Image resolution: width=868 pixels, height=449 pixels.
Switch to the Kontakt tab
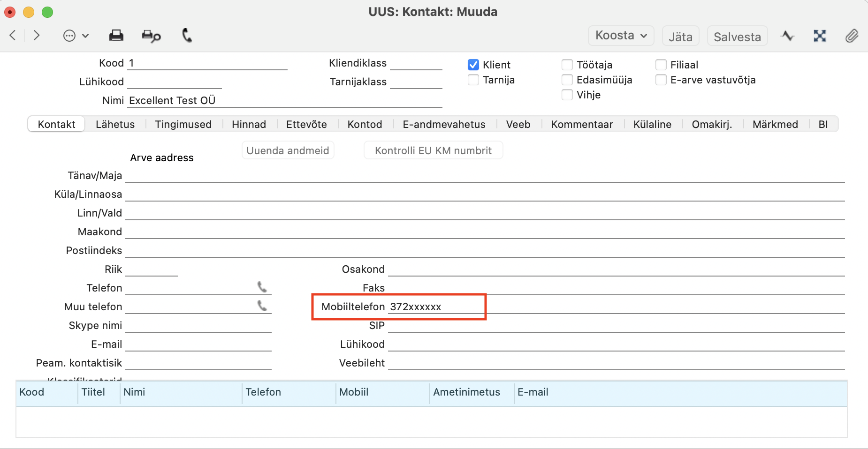point(56,124)
